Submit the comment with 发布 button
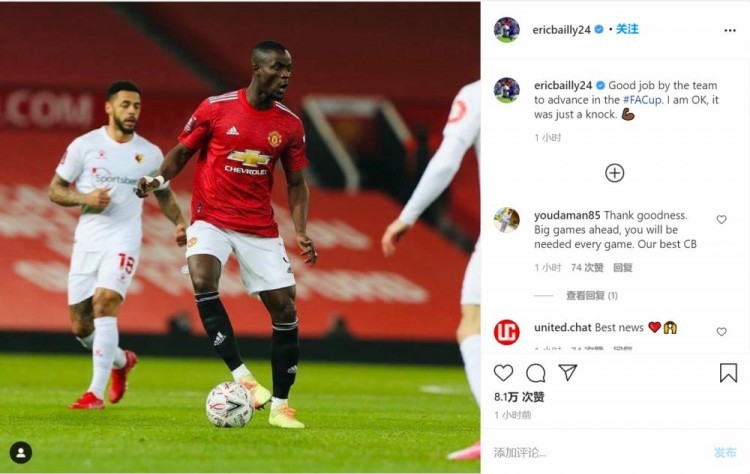 click(x=725, y=452)
